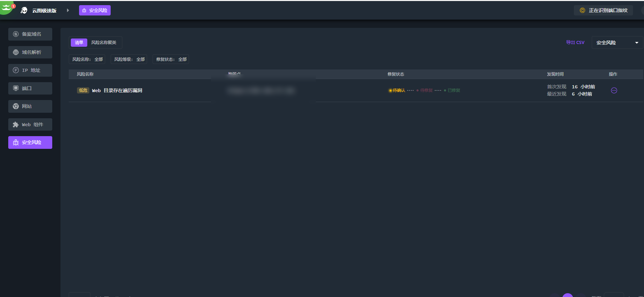Open the 端口 sidebar section
This screenshot has width=644, height=297.
[30, 88]
